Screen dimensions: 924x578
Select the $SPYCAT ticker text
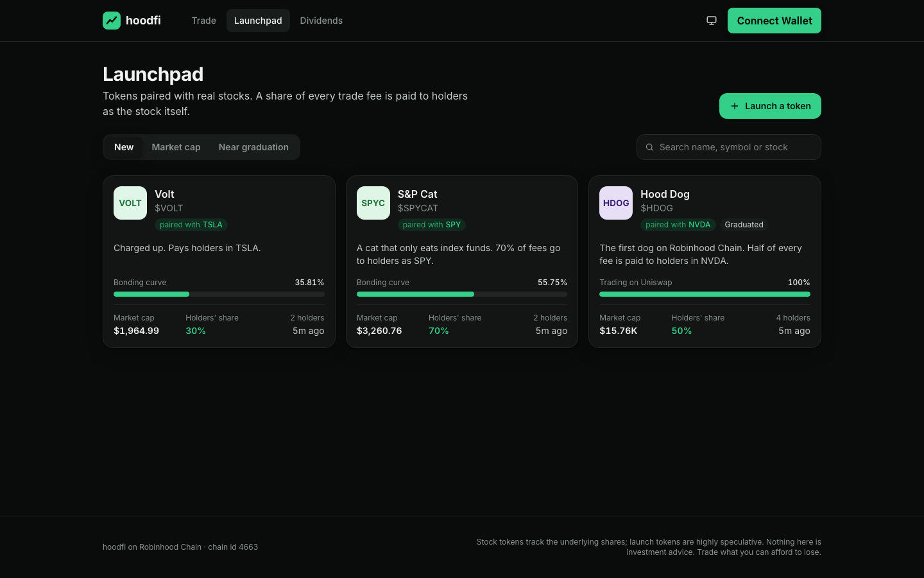coord(418,208)
